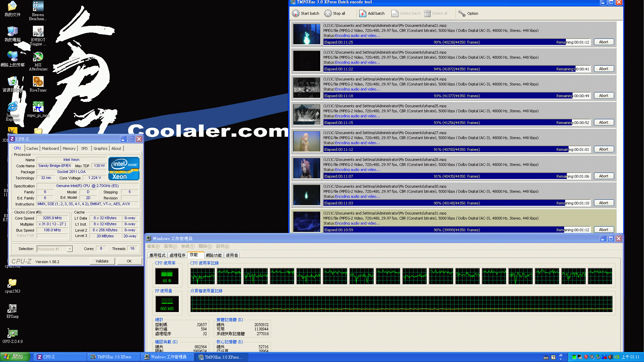Viewport: 644px width, 362px height.
Task: Click the CPU 使用率 69% gauge
Action: click(167, 276)
